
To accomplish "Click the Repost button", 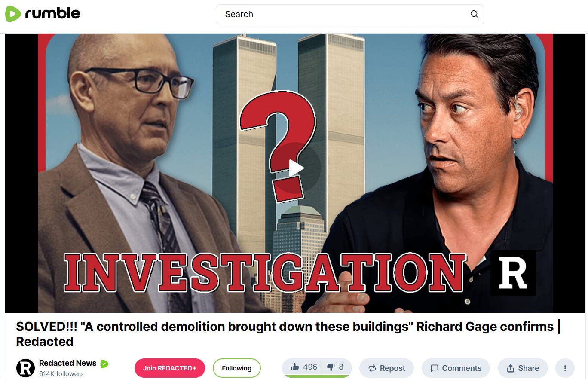I will coord(386,368).
